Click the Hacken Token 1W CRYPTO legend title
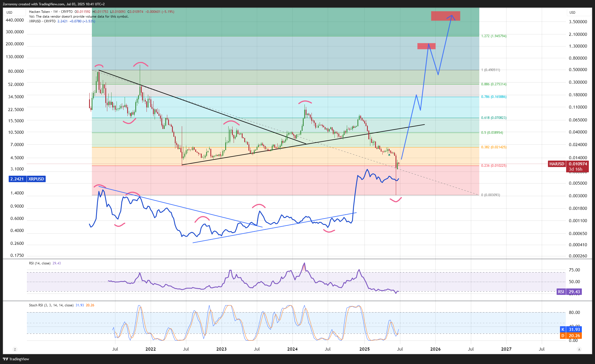 pyautogui.click(x=51, y=12)
